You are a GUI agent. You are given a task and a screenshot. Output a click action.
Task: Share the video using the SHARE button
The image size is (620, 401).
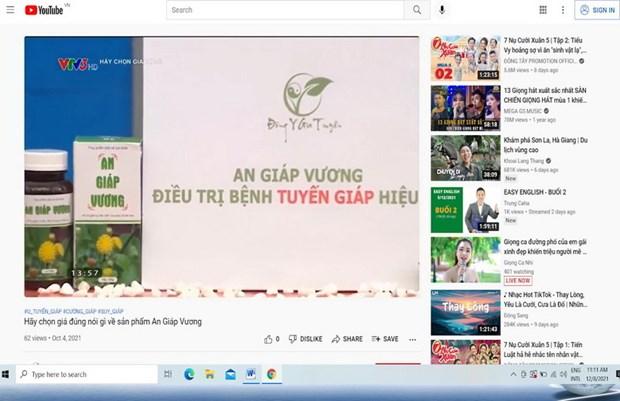point(347,339)
